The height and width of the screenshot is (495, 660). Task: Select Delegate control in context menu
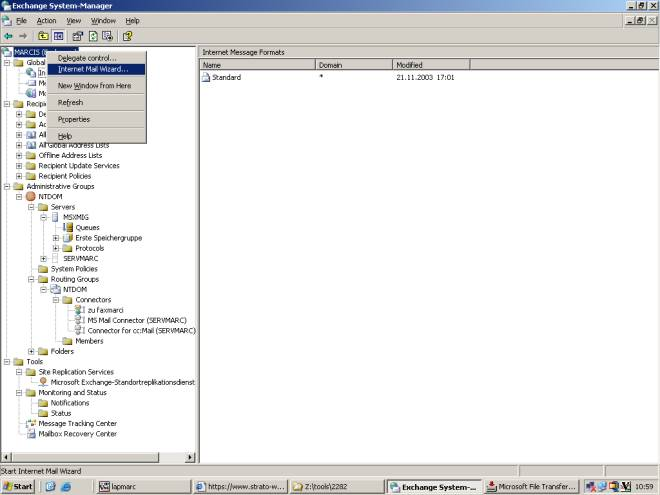tap(87, 57)
